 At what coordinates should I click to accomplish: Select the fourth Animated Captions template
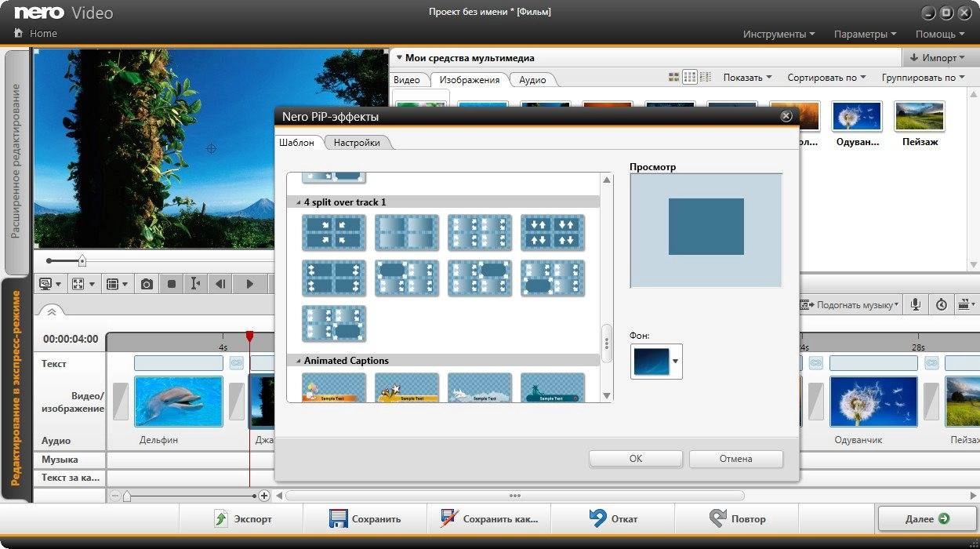click(x=553, y=387)
